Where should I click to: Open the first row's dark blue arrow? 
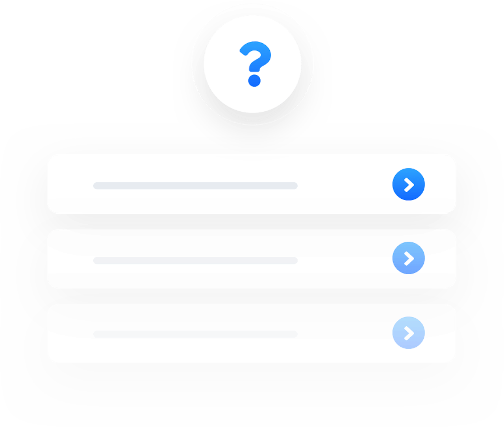pos(408,184)
